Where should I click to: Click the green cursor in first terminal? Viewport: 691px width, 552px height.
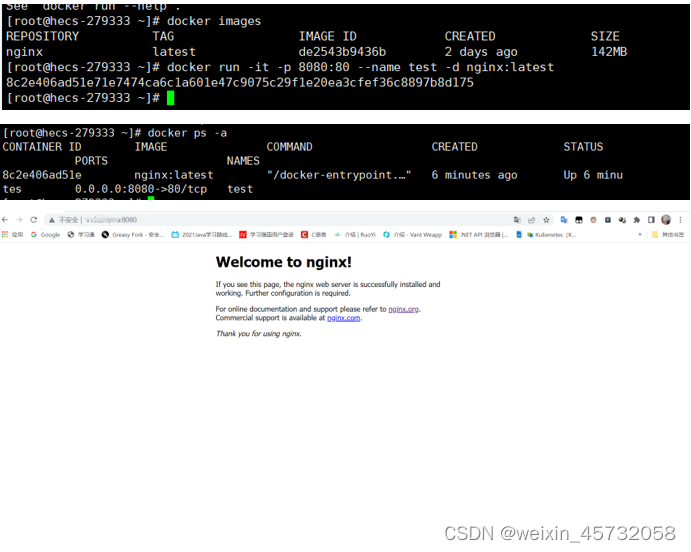coord(171,98)
